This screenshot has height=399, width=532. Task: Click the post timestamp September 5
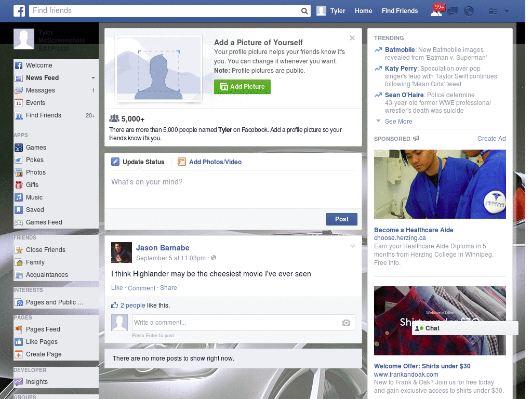point(170,258)
